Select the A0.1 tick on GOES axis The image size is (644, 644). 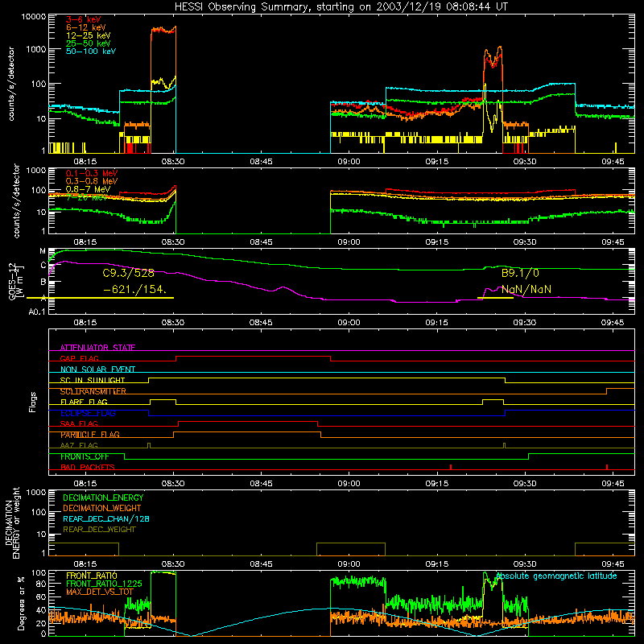pos(37,312)
